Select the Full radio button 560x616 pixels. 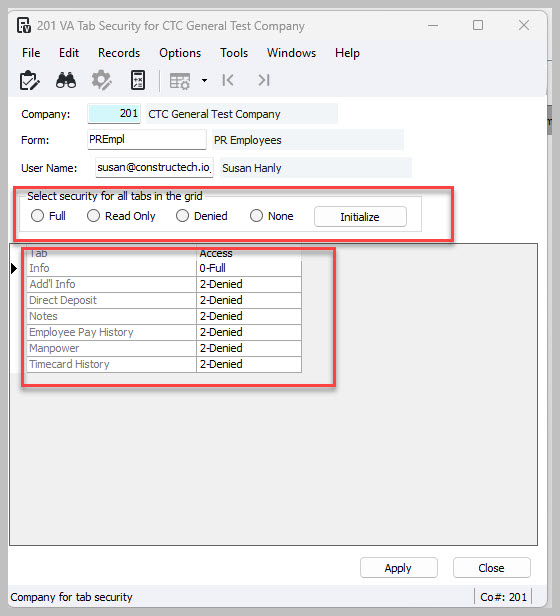click(x=37, y=216)
